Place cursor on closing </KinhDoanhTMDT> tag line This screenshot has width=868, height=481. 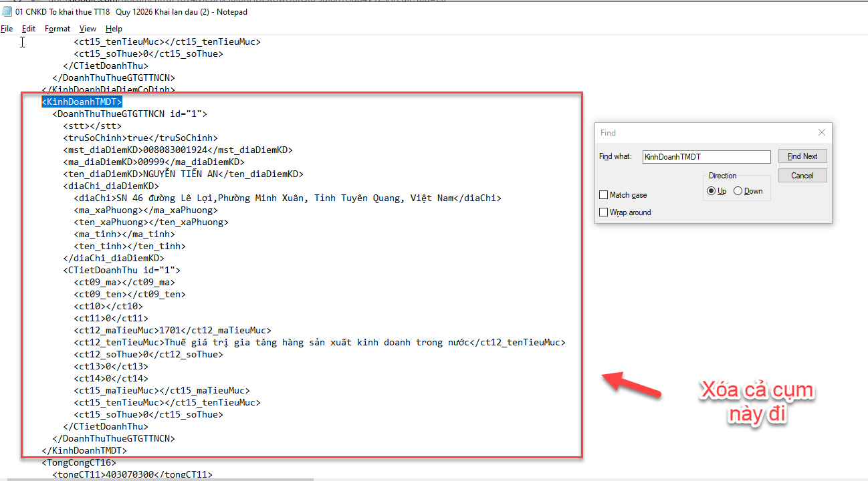[x=84, y=451]
